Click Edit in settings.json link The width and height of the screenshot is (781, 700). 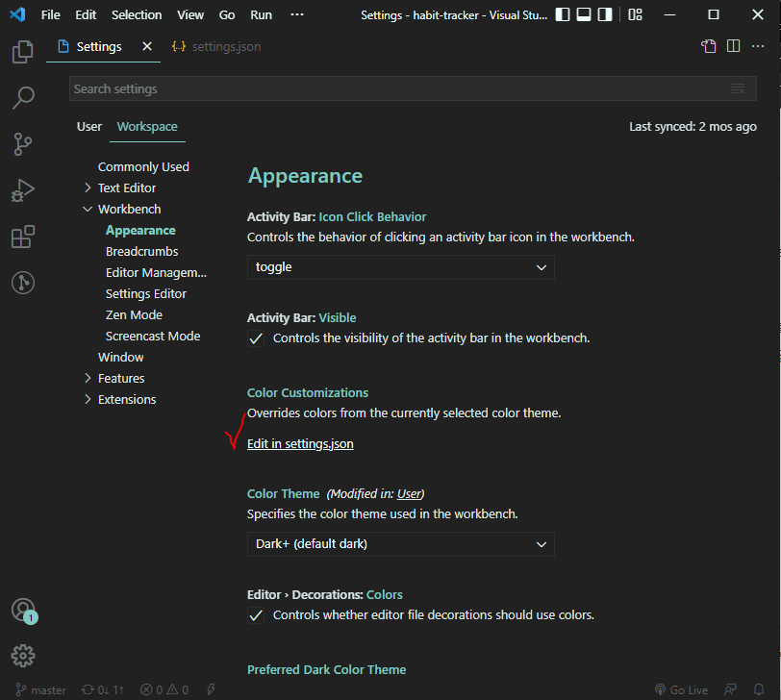pyautogui.click(x=300, y=443)
